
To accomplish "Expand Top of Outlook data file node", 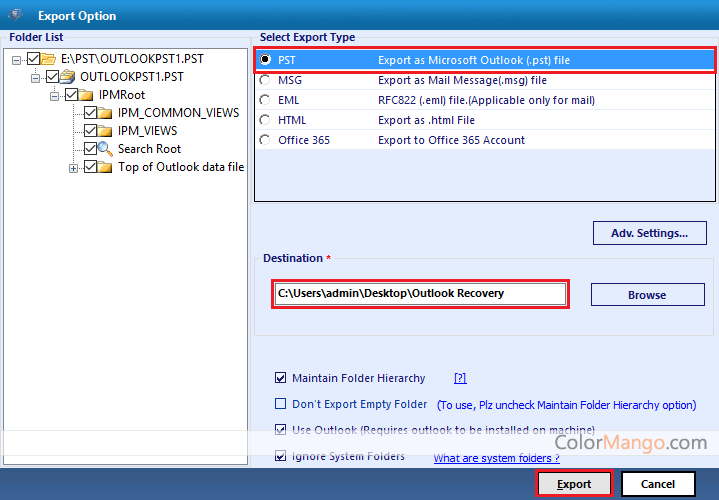I will pos(73,168).
